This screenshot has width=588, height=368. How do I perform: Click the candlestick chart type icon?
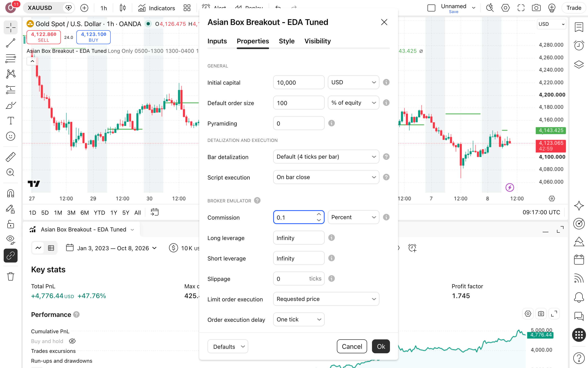[x=123, y=8]
